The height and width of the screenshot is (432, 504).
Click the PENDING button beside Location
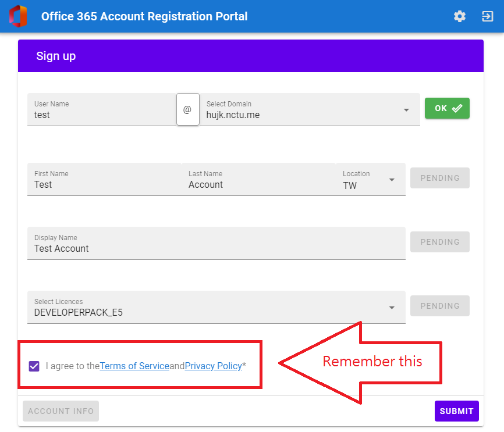coord(440,178)
